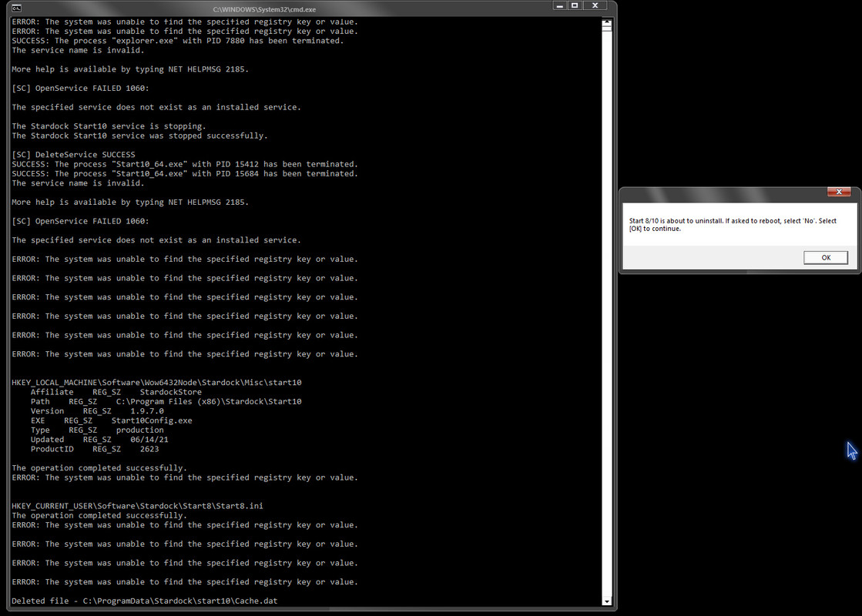Click the cmd scrollbar down arrow
862x616 pixels.
pos(606,601)
